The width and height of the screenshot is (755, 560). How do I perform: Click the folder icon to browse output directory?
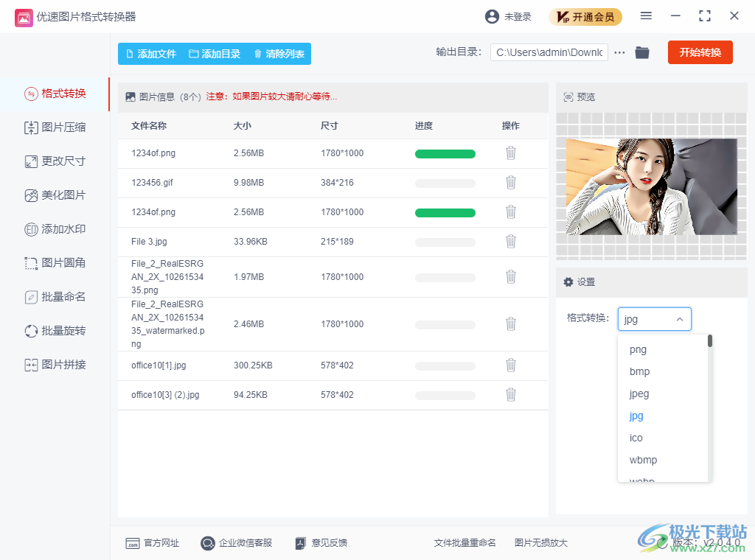point(641,52)
